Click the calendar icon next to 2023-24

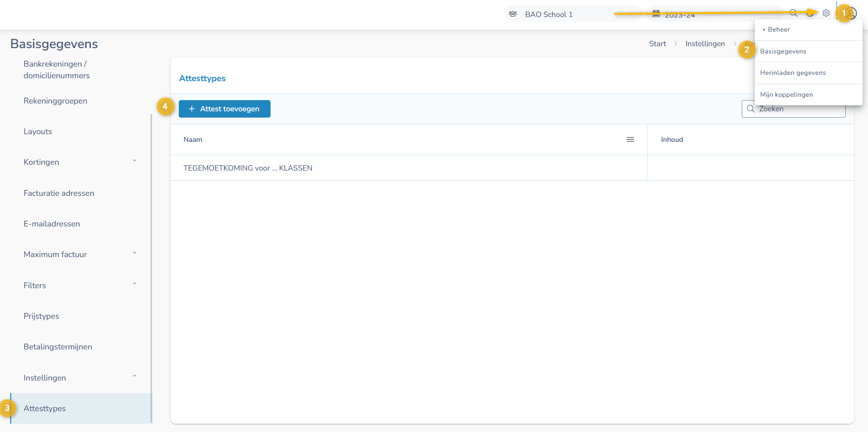pyautogui.click(x=656, y=14)
